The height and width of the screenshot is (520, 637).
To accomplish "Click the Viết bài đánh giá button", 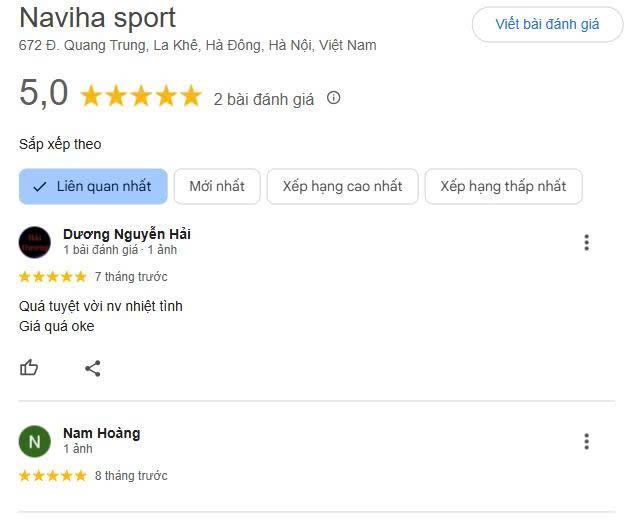I will click(x=547, y=24).
